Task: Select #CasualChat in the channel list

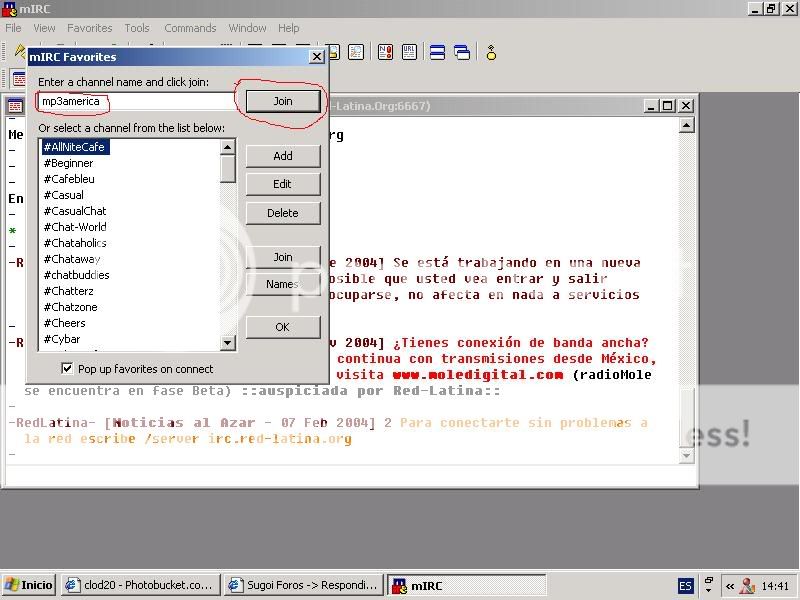Action: coord(75,211)
